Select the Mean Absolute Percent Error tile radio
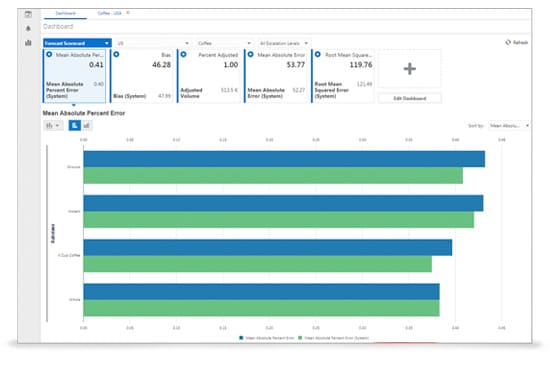The width and height of the screenshot is (550, 367). point(49,55)
